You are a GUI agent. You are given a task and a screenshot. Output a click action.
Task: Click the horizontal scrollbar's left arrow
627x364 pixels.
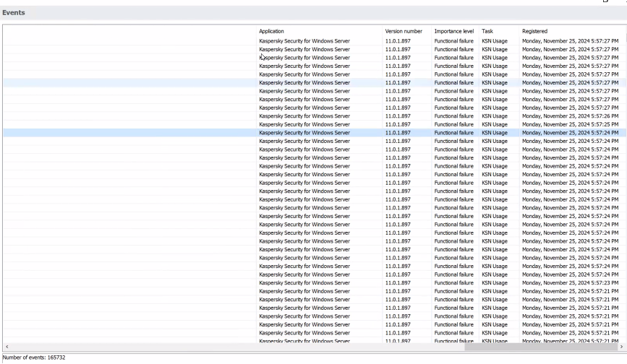tap(7, 347)
